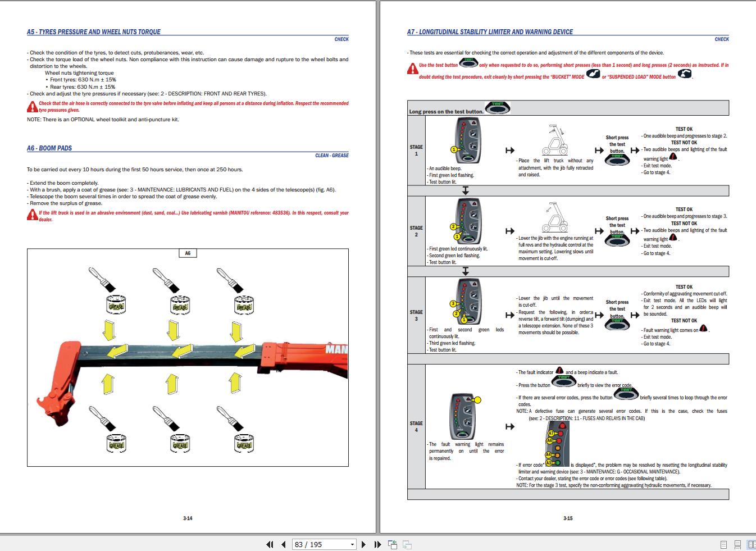The image size is (756, 551).
Task: Click the A5 TYRES PRESSURE heading
Action: pos(94,32)
